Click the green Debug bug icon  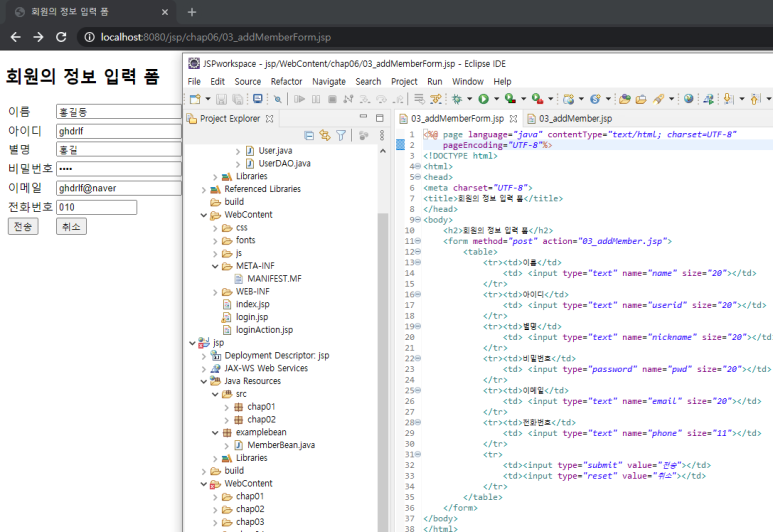(457, 99)
